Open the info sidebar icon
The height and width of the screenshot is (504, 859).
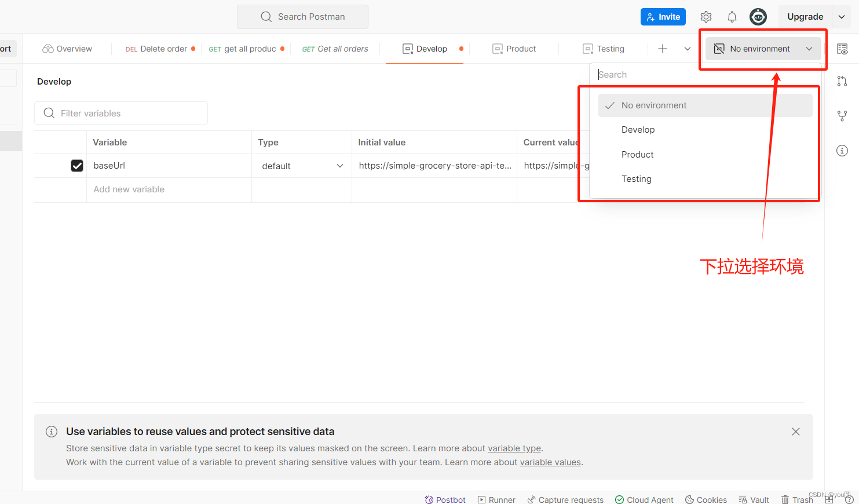click(842, 151)
